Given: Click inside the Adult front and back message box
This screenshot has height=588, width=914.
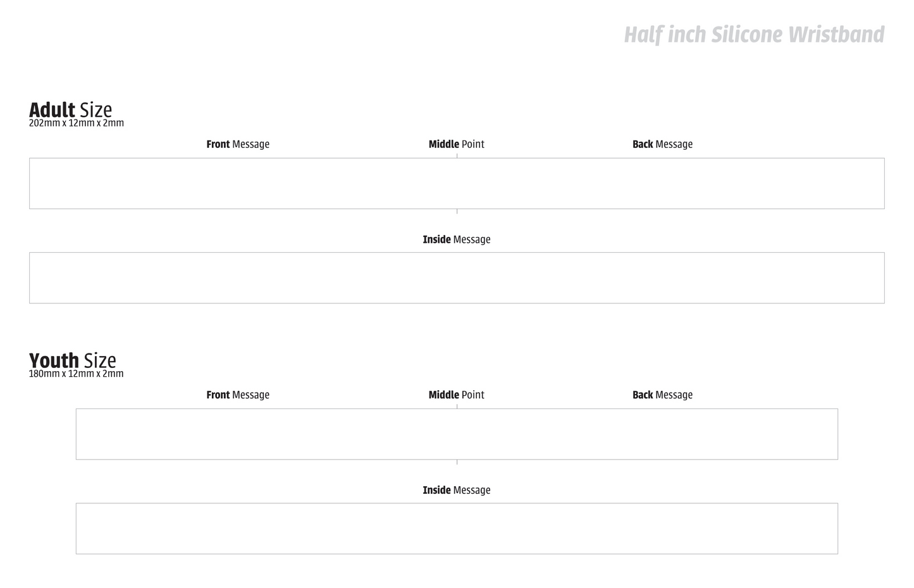Looking at the screenshot, I should coord(457,183).
